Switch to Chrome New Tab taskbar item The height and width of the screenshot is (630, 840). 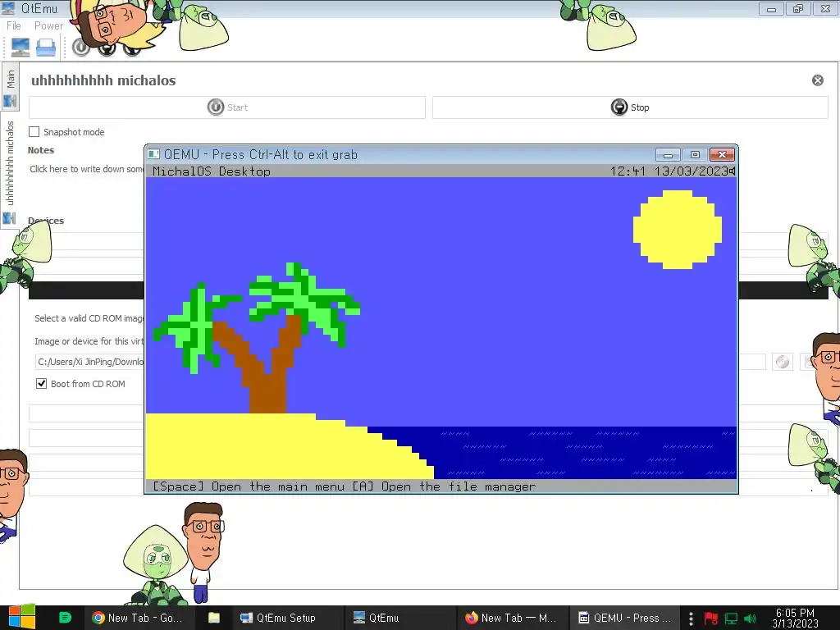(138, 618)
